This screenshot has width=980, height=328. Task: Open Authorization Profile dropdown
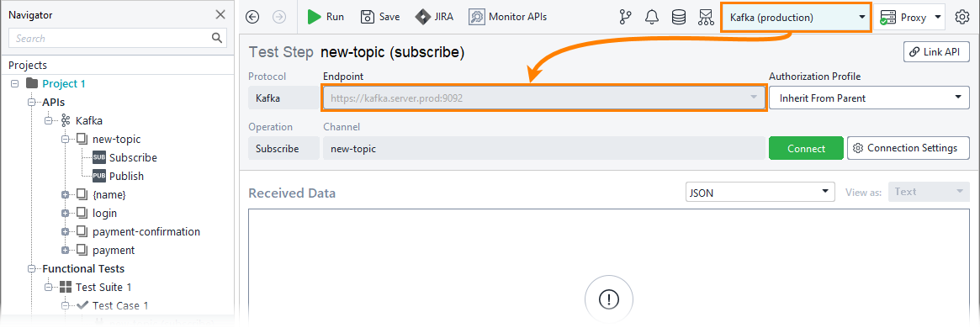869,98
